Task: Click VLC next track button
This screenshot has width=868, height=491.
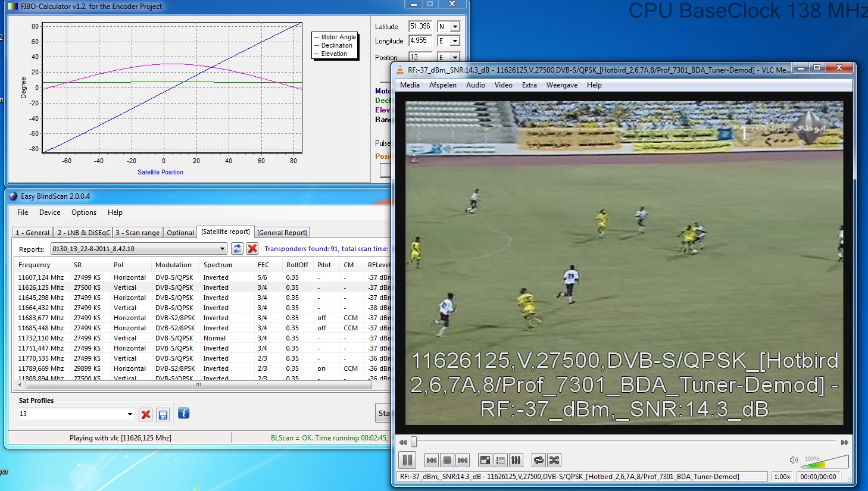Action: [463, 460]
